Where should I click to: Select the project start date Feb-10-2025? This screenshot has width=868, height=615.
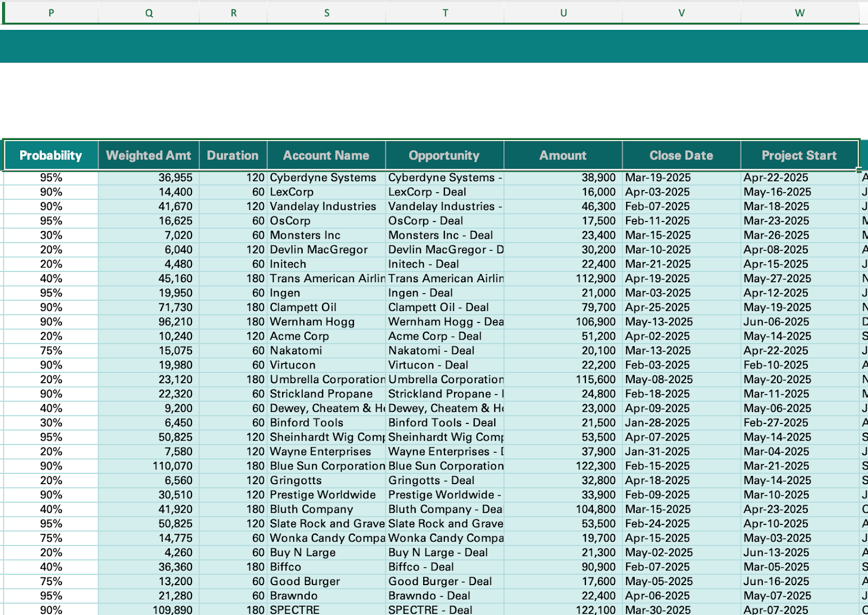pyautogui.click(x=800, y=365)
